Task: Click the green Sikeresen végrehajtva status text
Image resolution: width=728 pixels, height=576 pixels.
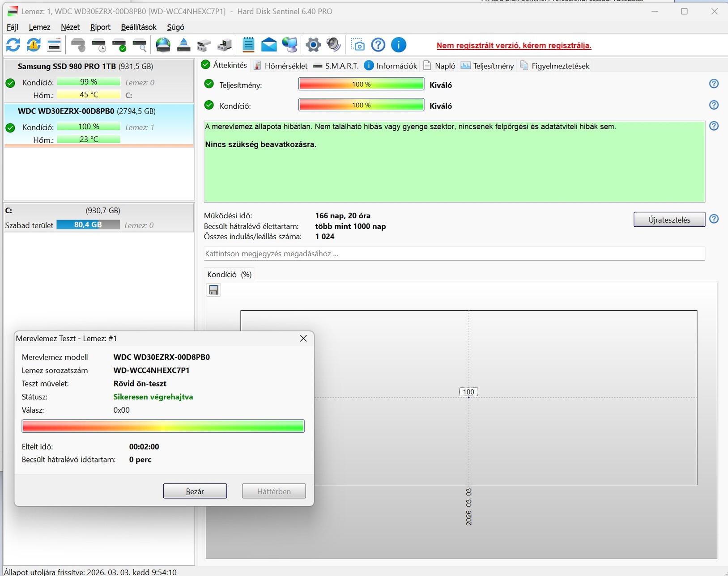Action: coord(153,397)
